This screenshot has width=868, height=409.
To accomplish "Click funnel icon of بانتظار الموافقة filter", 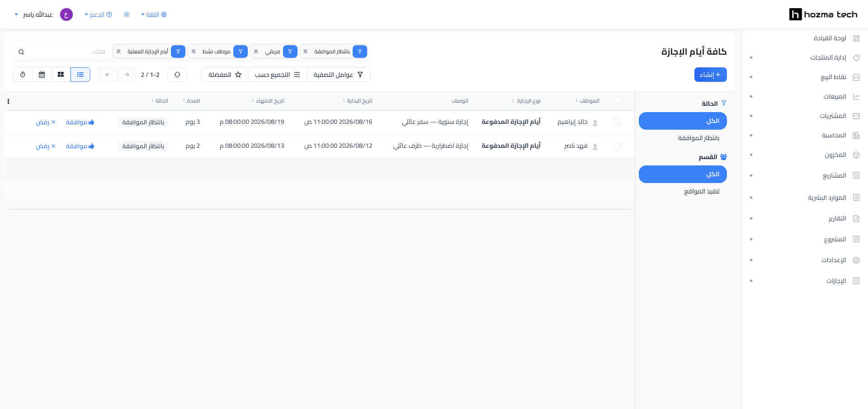I will click(x=360, y=52).
